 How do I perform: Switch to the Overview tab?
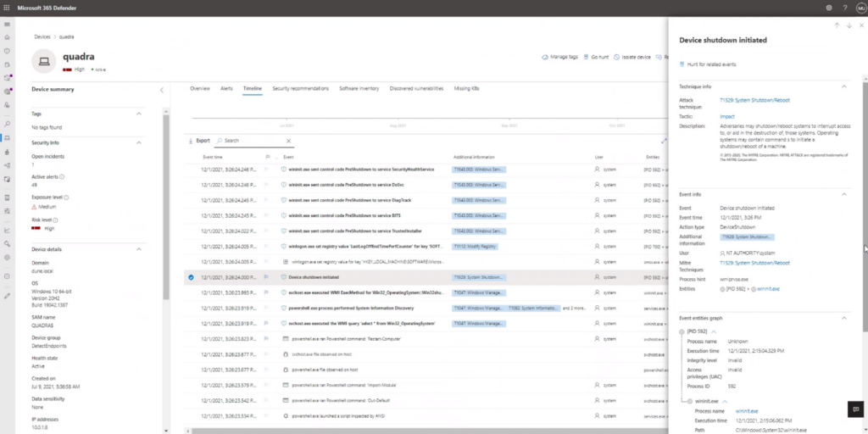(x=200, y=88)
